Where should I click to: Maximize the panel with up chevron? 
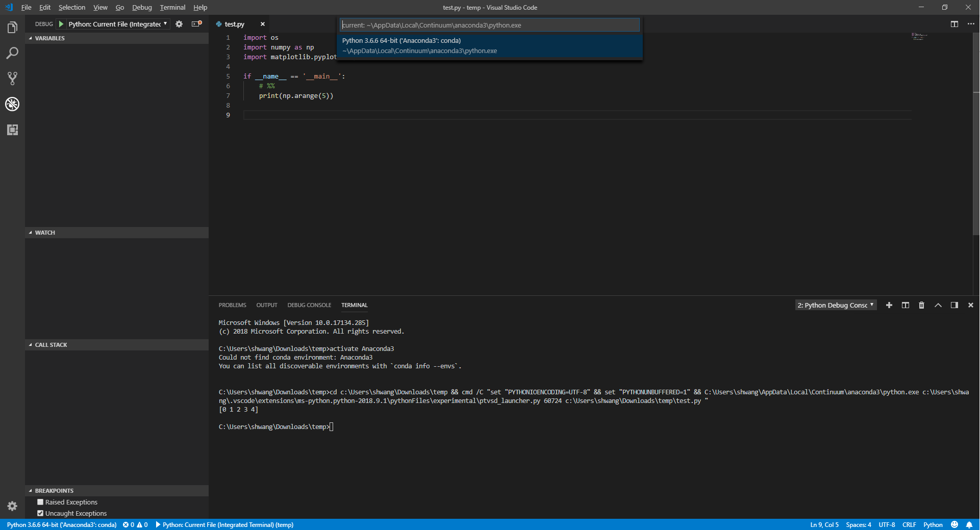(x=938, y=305)
